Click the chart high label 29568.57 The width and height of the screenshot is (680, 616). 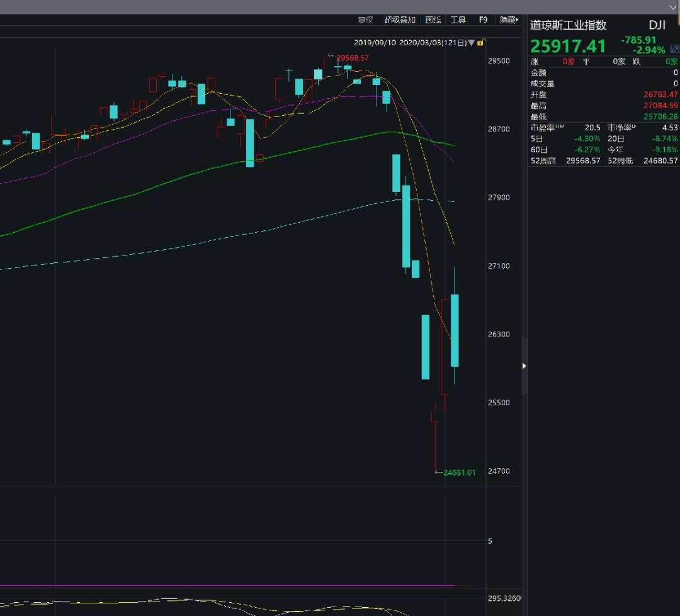tap(353, 58)
